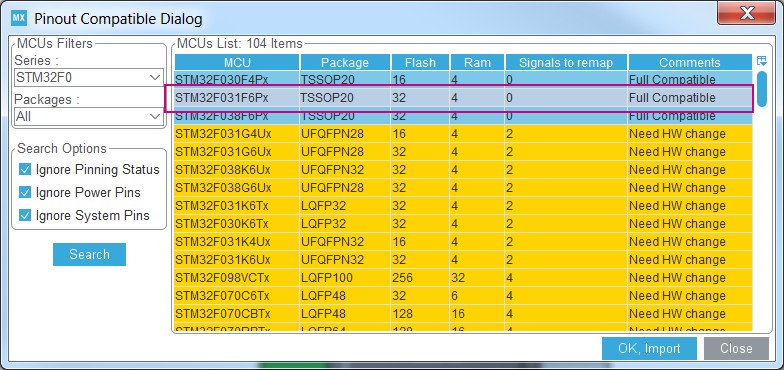The height and width of the screenshot is (370, 784).
Task: Click Flash value 256 cell
Action: (x=420, y=278)
